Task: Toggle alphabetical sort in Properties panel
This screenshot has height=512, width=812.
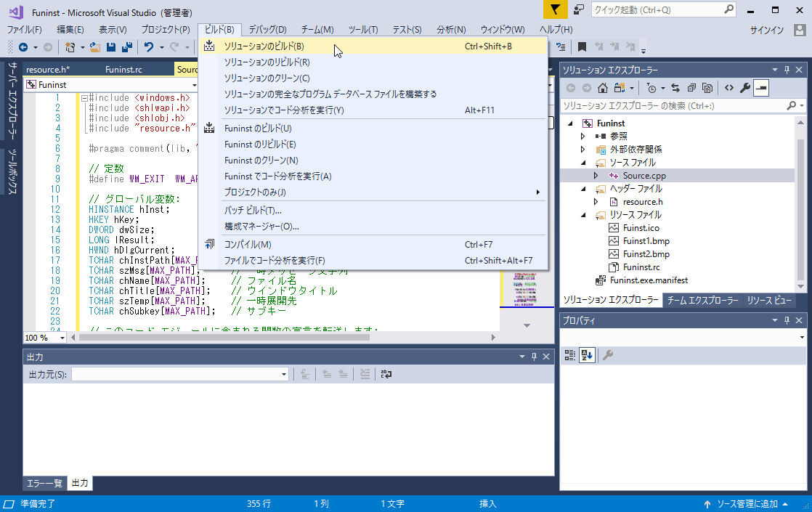Action: tap(587, 355)
